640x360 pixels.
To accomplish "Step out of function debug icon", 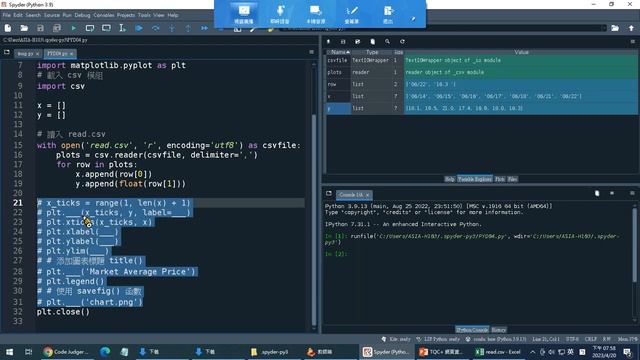I will pos(188,28).
